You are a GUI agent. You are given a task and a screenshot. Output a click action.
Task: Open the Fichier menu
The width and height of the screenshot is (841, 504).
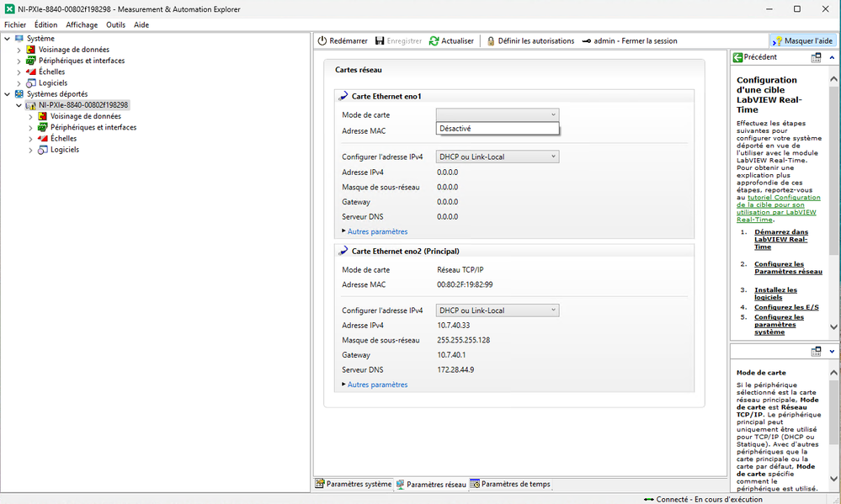(15, 24)
